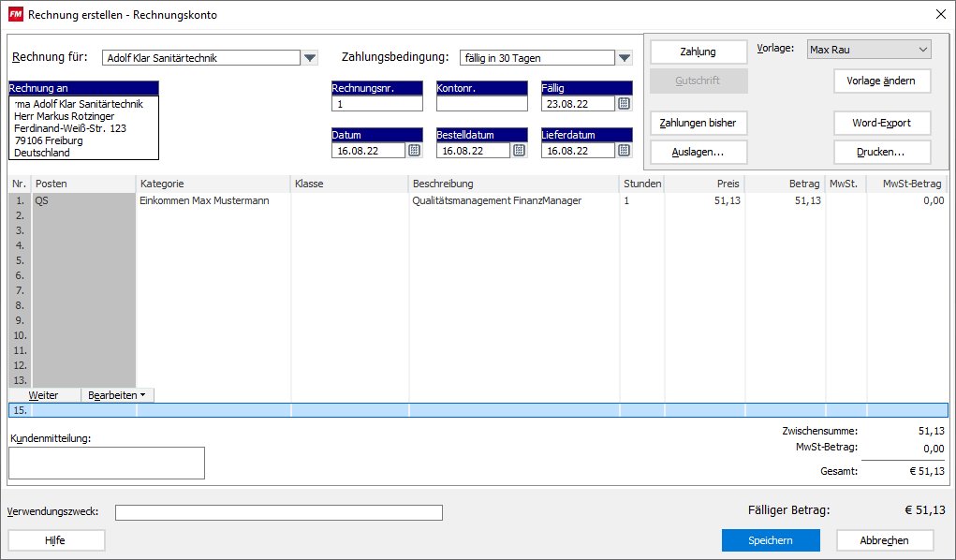Expand the Rechnung für dropdown
This screenshot has width=956, height=560.
(x=311, y=58)
